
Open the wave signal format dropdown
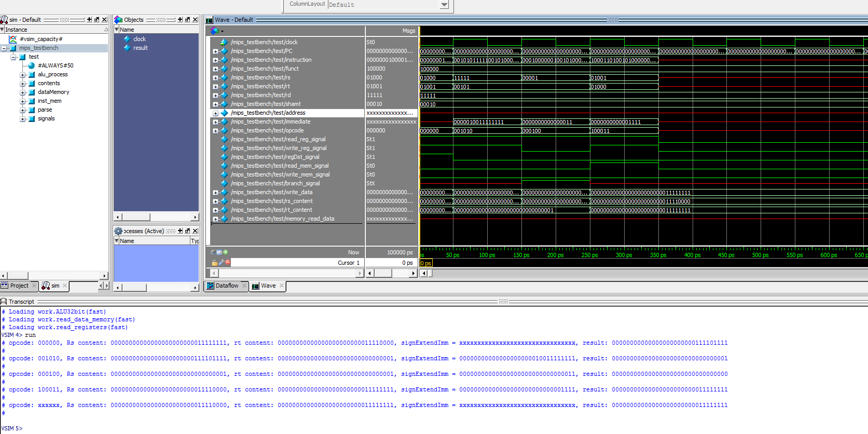click(x=217, y=31)
